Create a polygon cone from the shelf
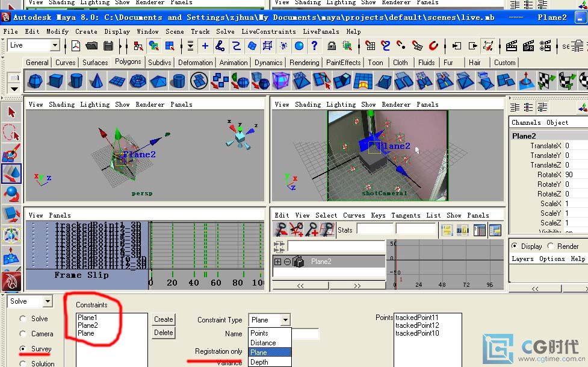588x367 pixels. coord(97,81)
